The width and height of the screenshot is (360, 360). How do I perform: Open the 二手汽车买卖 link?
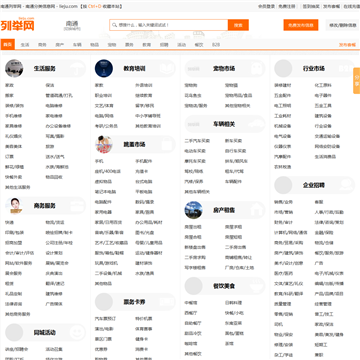[x=197, y=141]
